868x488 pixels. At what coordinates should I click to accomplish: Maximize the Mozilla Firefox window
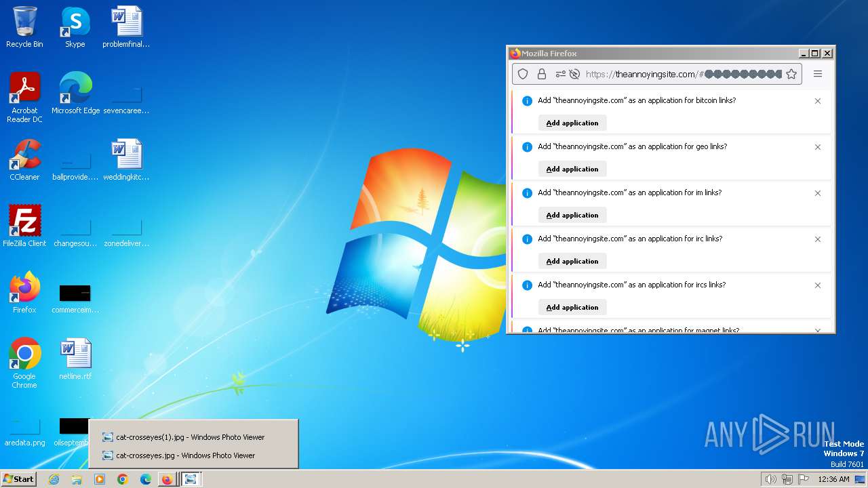[816, 54]
